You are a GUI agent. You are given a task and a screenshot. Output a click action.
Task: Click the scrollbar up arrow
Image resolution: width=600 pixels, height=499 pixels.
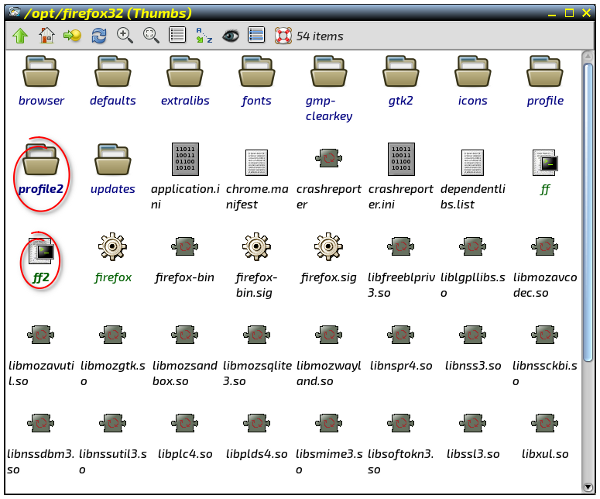coord(588,56)
